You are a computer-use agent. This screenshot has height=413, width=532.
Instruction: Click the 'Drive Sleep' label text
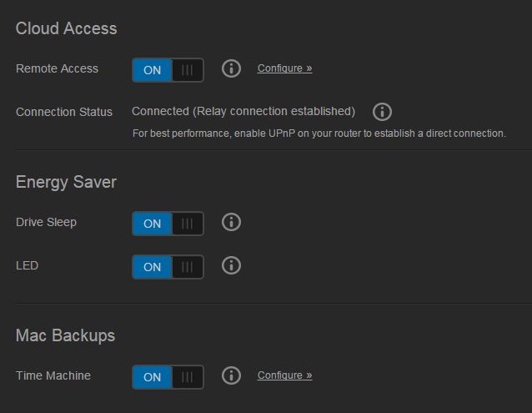coord(46,222)
